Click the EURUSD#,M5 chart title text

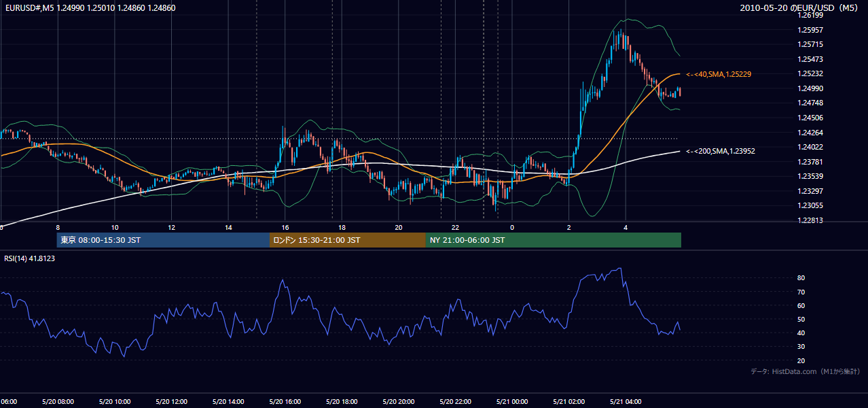click(89, 7)
